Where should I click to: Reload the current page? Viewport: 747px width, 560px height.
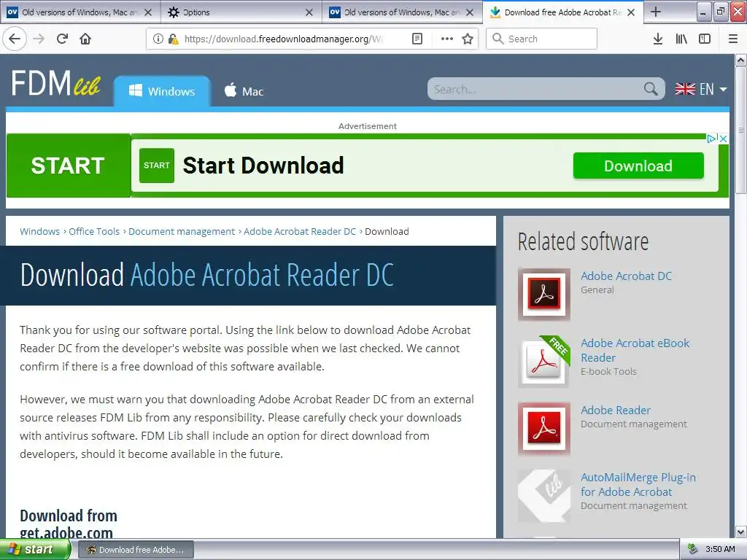pos(62,39)
